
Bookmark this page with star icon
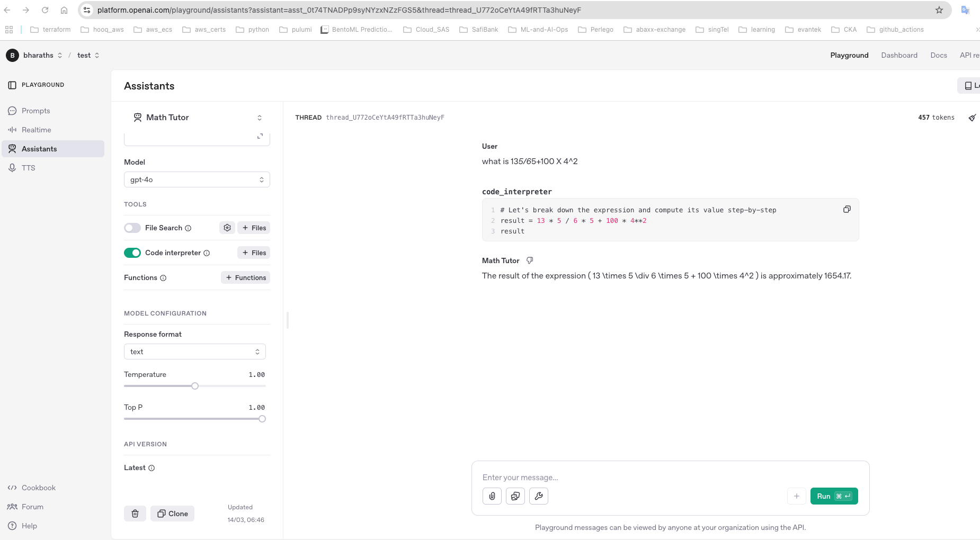pos(939,10)
